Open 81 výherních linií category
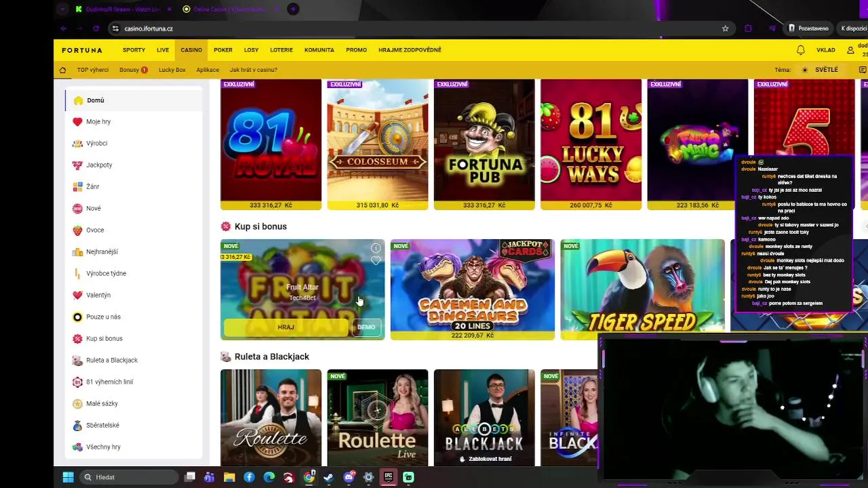Screen dimensions: 868x488 point(134,382)
